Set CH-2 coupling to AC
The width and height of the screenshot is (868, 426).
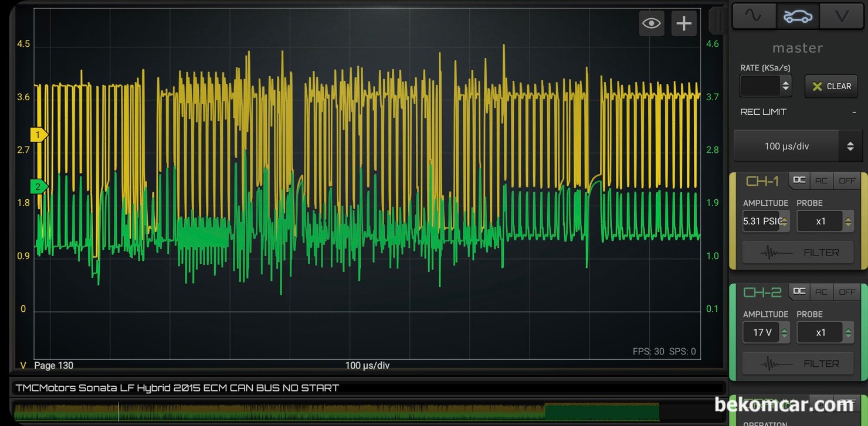tap(821, 292)
